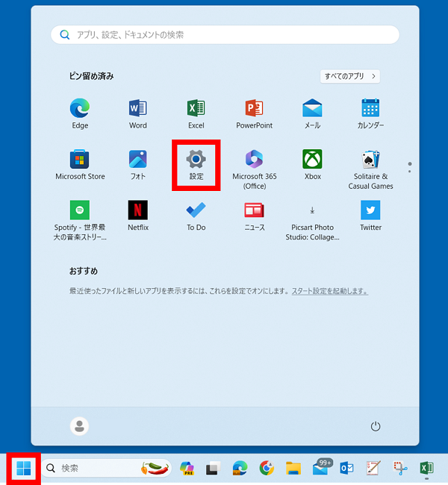Launch Chrome from the taskbar

click(x=267, y=469)
